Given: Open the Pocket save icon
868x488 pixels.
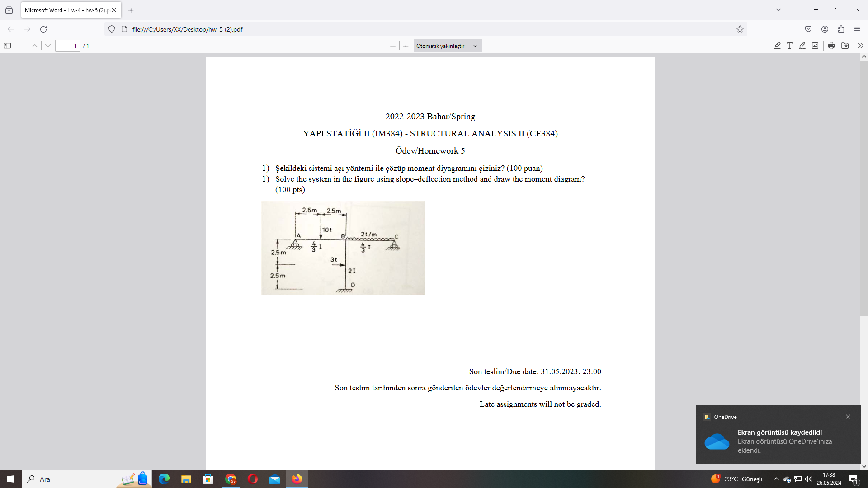Looking at the screenshot, I should [x=809, y=29].
